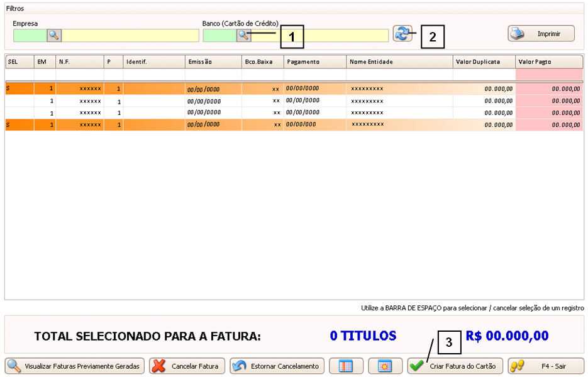Click Criar Fatura do Cartão

tap(455, 366)
